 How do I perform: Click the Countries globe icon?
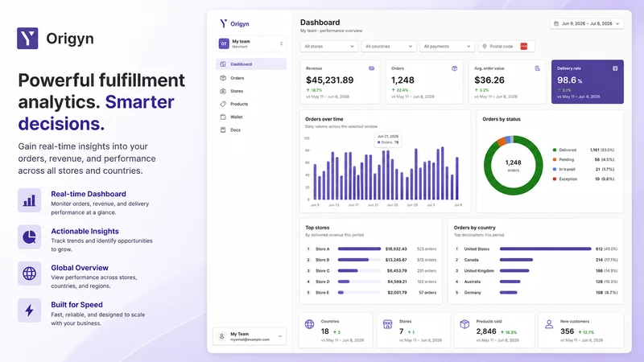click(310, 324)
